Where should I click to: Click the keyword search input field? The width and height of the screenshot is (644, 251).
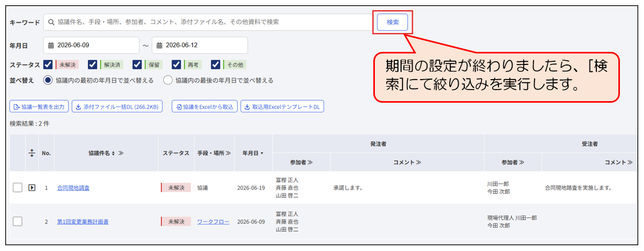pos(208,22)
